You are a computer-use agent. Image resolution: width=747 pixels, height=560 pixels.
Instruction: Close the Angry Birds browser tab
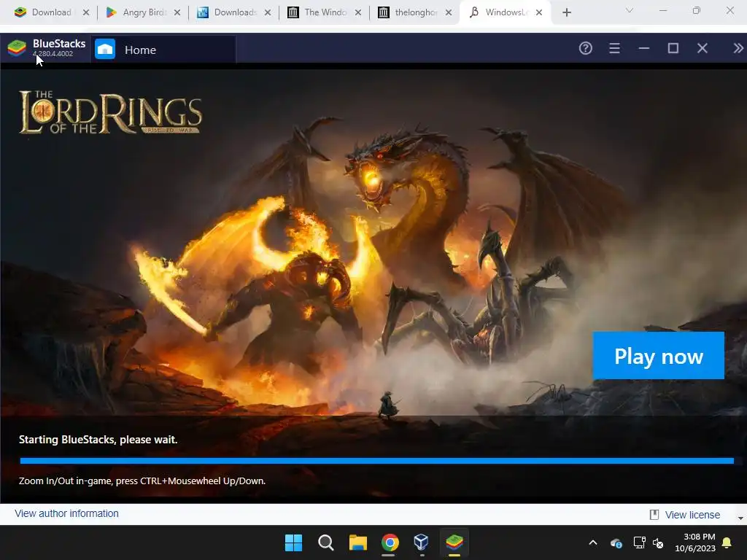coord(177,12)
